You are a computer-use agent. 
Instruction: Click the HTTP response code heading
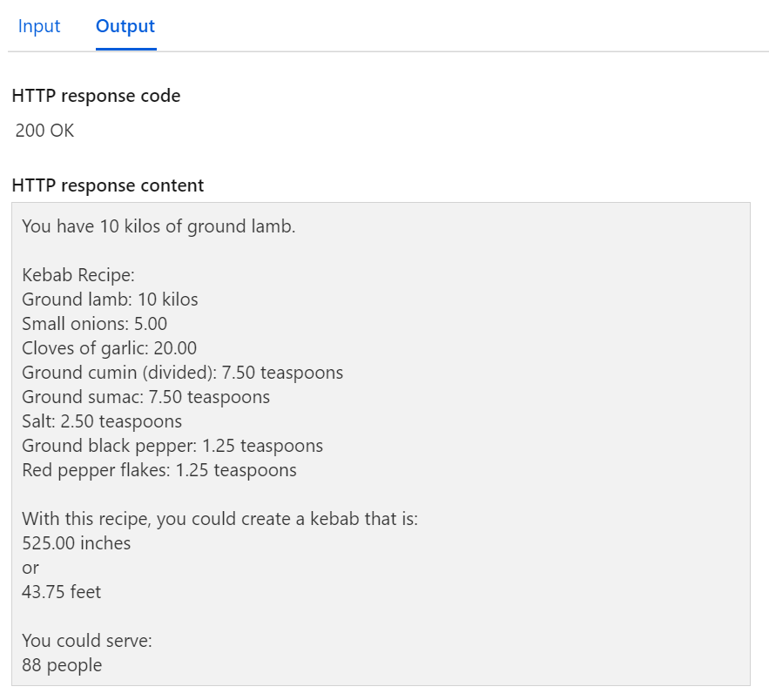pos(96,96)
